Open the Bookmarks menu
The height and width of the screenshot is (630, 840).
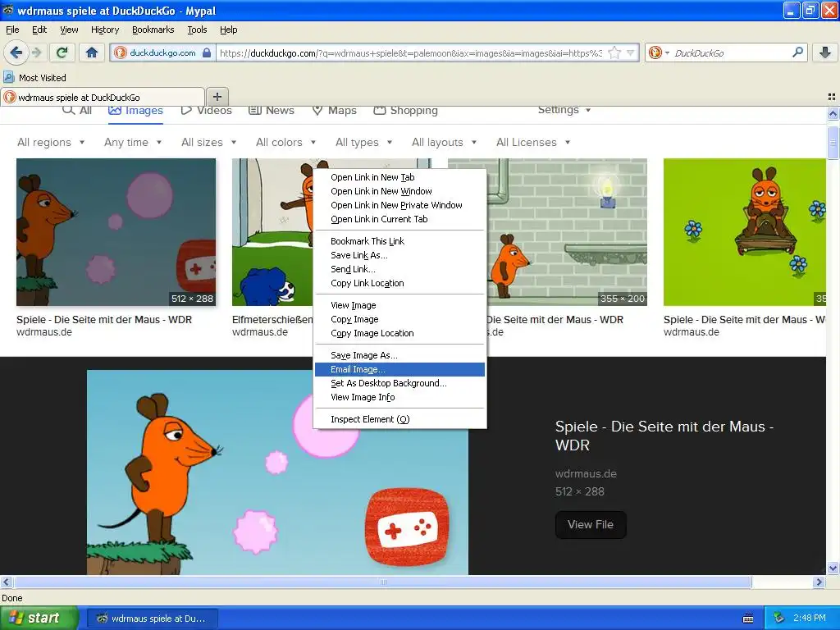tap(153, 30)
